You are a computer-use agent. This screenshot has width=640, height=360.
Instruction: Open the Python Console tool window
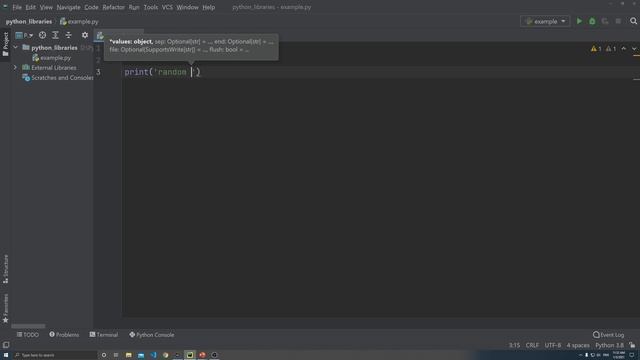point(151,335)
